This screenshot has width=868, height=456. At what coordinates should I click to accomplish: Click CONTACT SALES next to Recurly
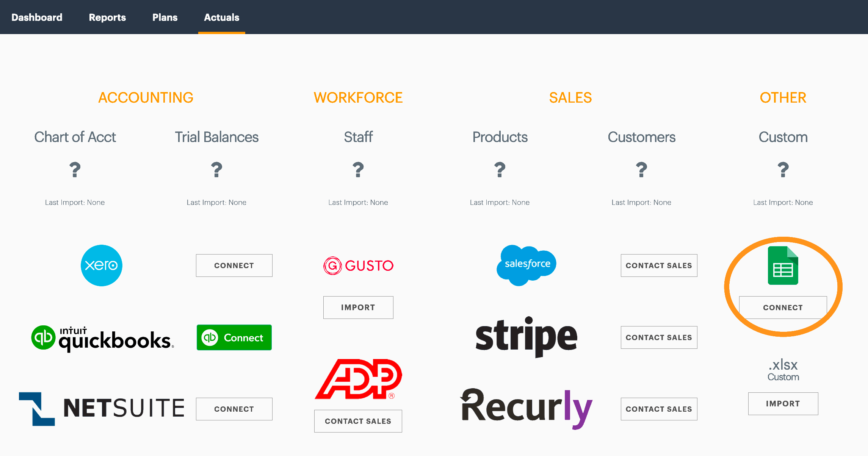point(659,409)
